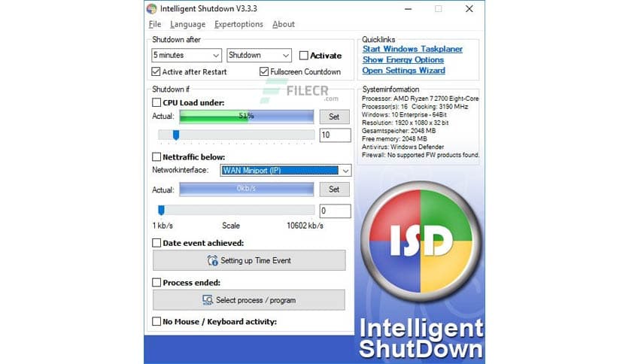Viewport: 629px width, 364px height.
Task: Enable Process ended condition
Action: pyautogui.click(x=156, y=283)
